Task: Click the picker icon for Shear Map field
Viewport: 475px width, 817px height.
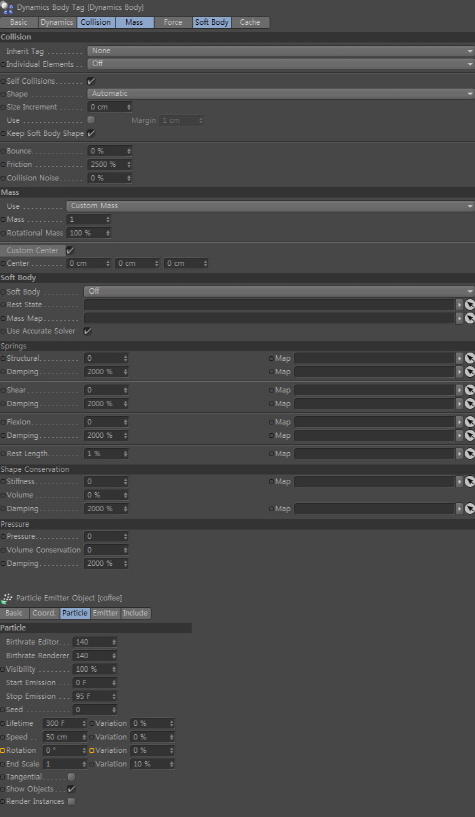Action: [470, 390]
